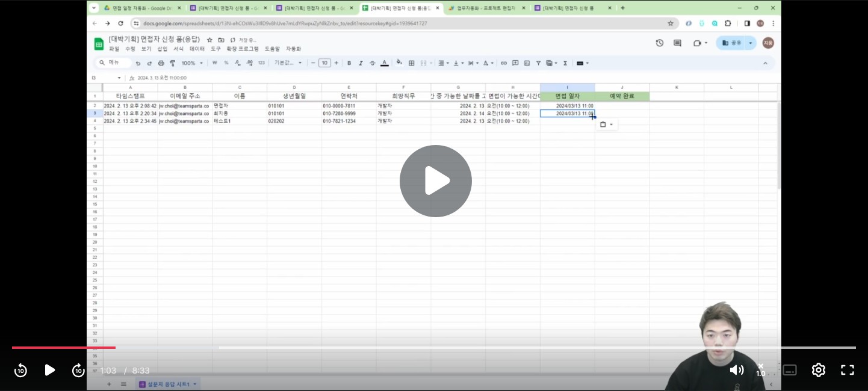This screenshot has height=391, width=868.
Task: Open the borders tool
Action: (412, 63)
